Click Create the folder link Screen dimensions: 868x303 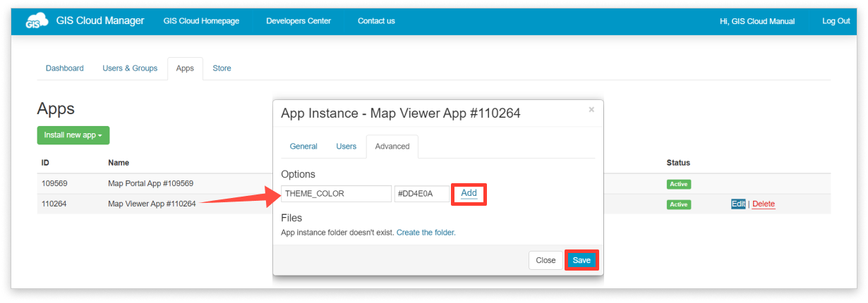click(426, 233)
